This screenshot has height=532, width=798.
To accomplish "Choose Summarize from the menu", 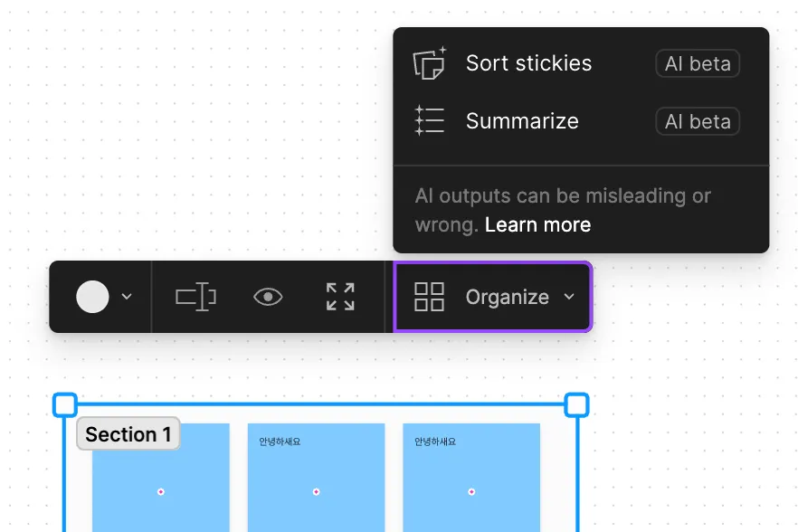I will click(522, 121).
